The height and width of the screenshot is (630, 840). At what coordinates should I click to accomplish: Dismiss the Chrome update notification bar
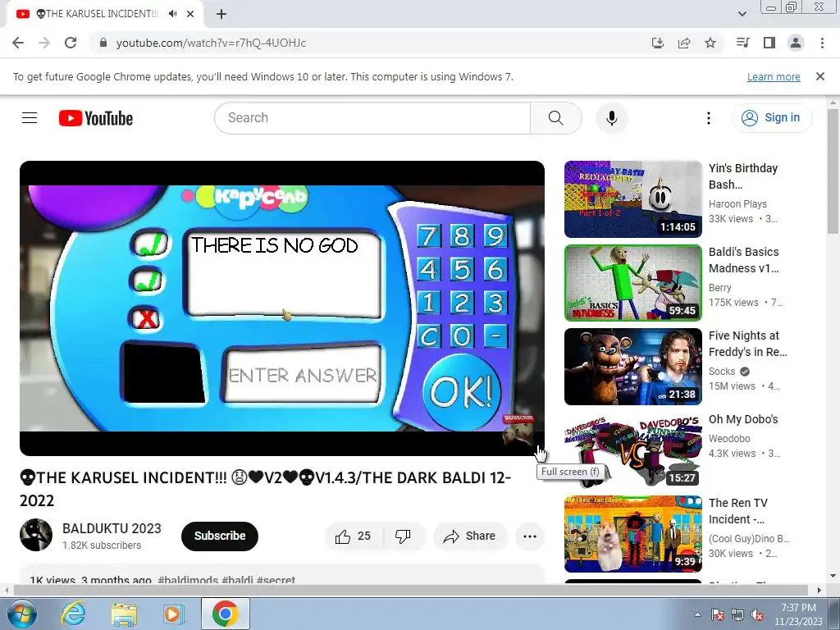click(x=820, y=76)
